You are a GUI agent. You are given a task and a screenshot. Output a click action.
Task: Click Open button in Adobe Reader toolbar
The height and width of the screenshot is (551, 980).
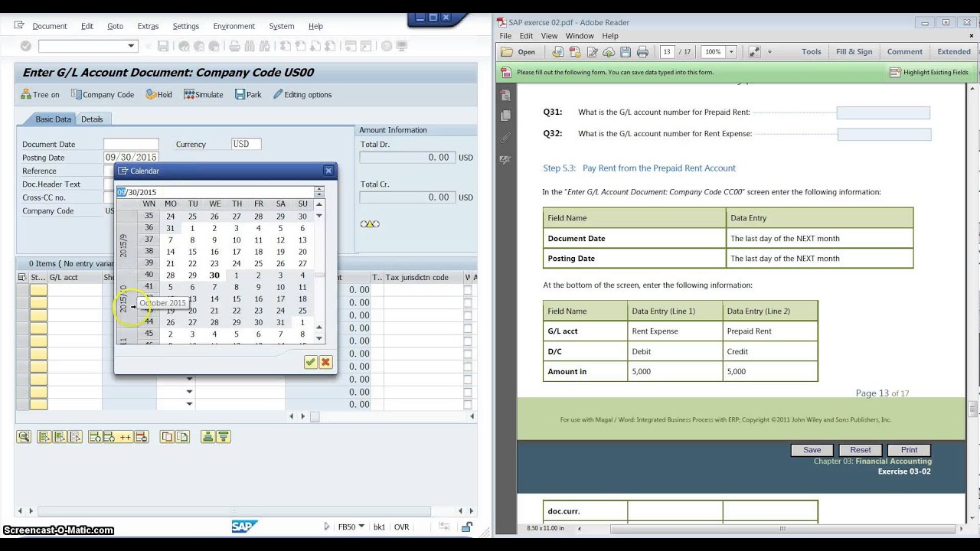(519, 52)
